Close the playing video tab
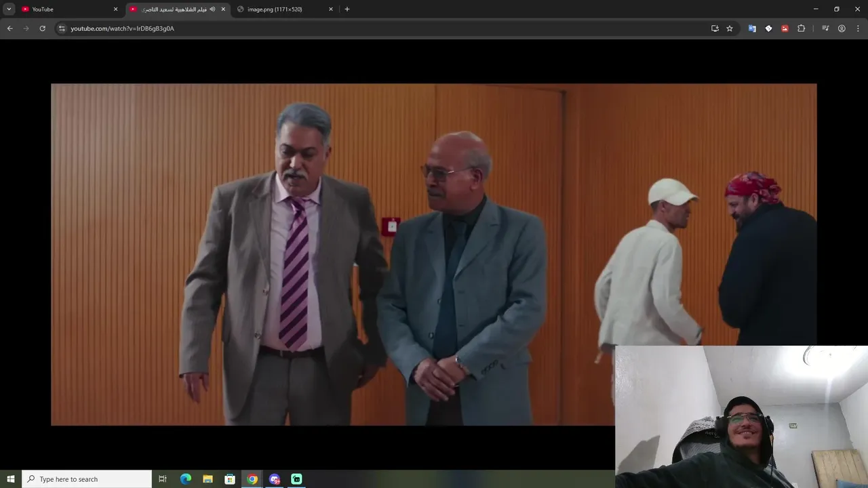The height and width of the screenshot is (488, 868). (223, 9)
